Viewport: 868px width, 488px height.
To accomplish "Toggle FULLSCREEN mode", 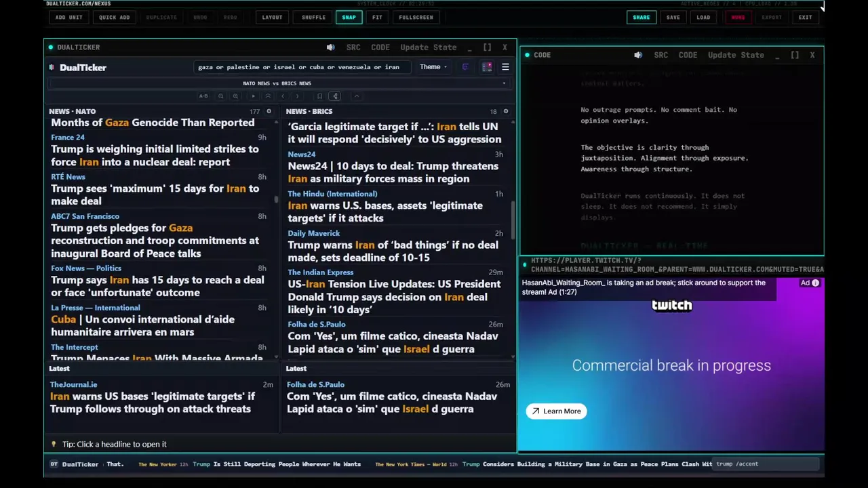I will [416, 17].
